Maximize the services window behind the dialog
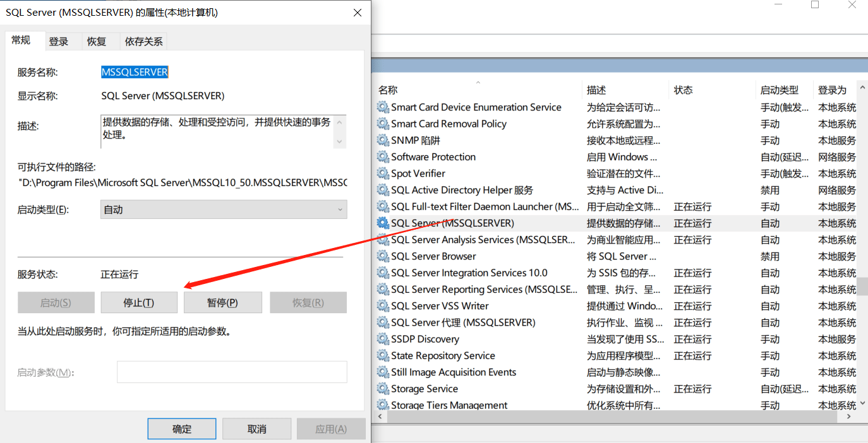 (815, 5)
